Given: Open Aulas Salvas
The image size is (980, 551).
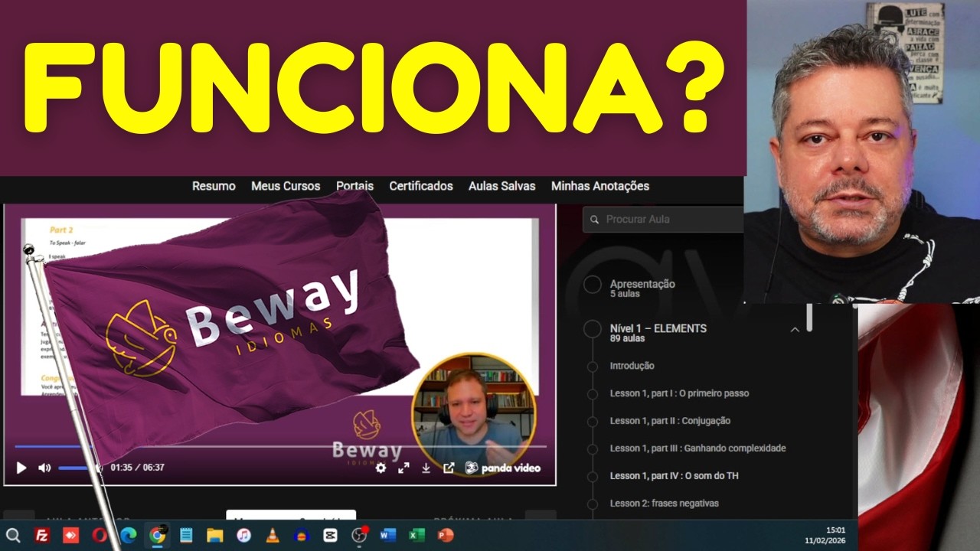Looking at the screenshot, I should click(x=502, y=186).
